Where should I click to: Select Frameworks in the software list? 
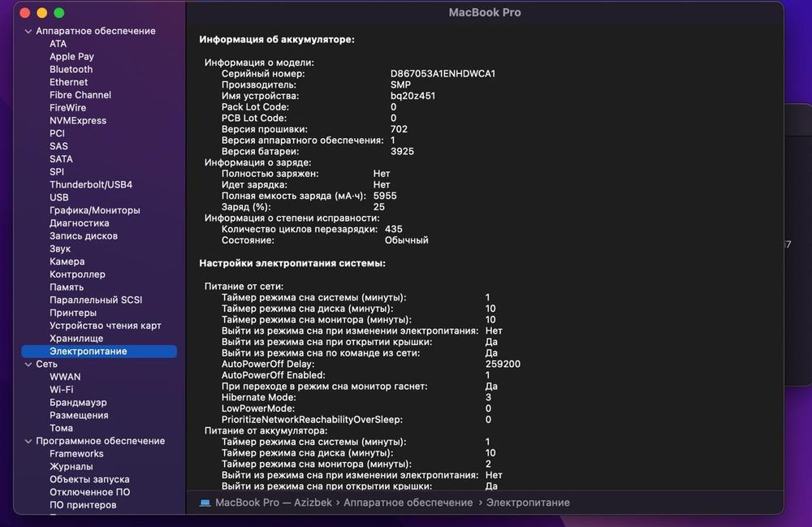pyautogui.click(x=76, y=454)
